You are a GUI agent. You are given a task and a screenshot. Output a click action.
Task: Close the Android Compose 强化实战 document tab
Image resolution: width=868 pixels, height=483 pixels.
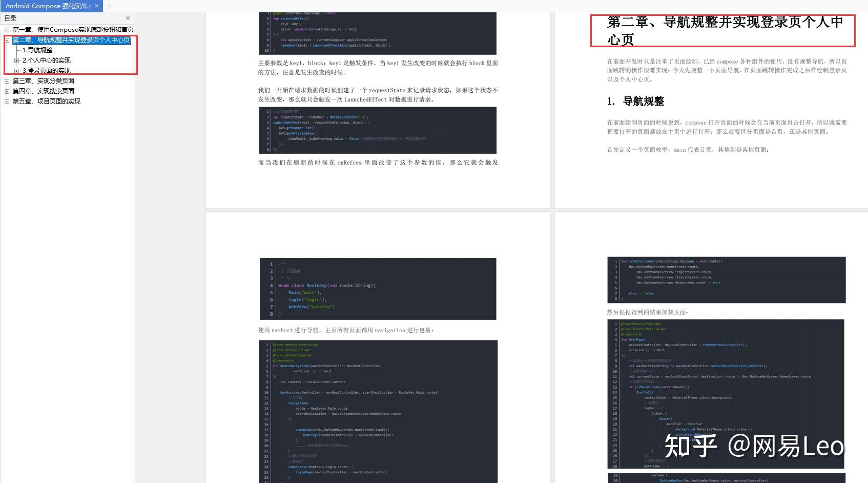pyautogui.click(x=96, y=6)
